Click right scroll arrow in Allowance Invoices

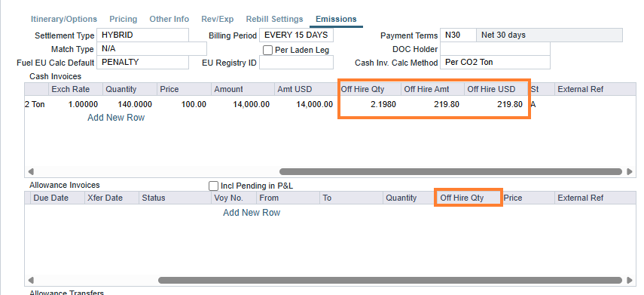click(630, 280)
